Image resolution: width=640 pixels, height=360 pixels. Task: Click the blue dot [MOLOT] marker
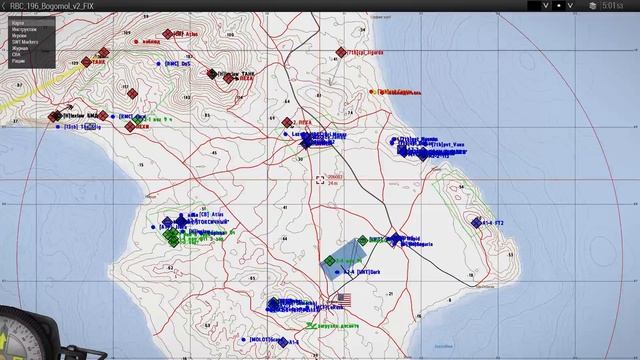point(243,340)
